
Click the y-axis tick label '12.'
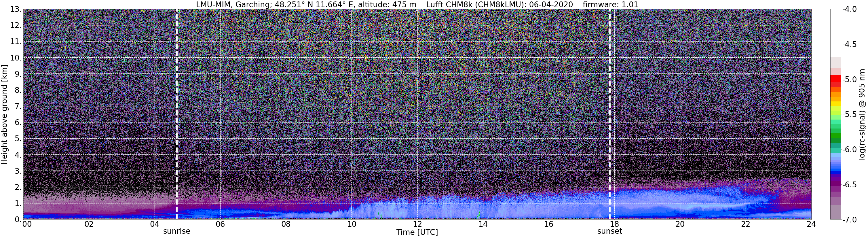(x=16, y=26)
